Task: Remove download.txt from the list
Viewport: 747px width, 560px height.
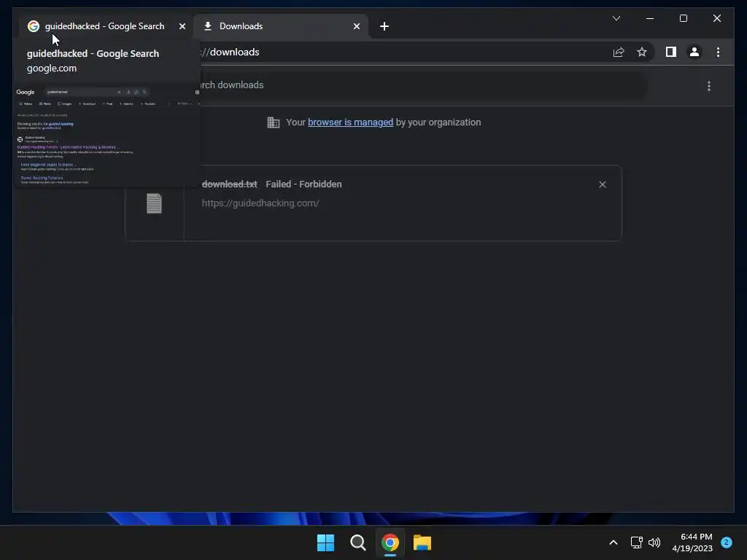Action: tap(602, 184)
